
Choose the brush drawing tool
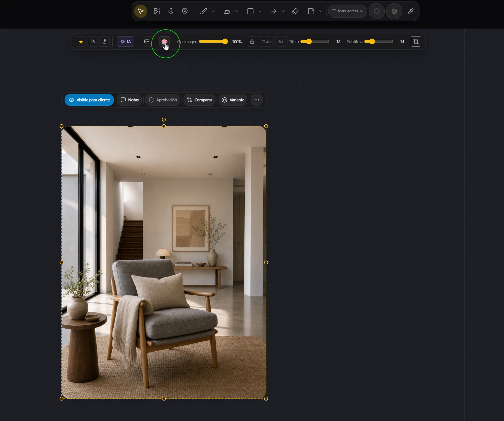(204, 11)
